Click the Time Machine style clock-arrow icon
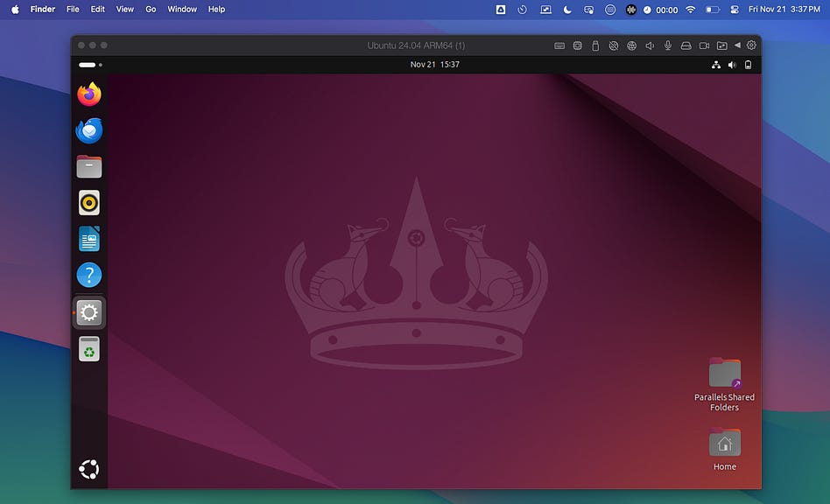This screenshot has height=504, width=830. pyautogui.click(x=523, y=10)
